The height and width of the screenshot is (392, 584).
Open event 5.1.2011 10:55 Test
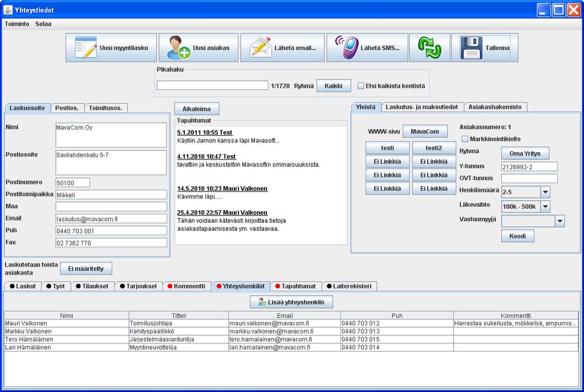pyautogui.click(x=205, y=132)
